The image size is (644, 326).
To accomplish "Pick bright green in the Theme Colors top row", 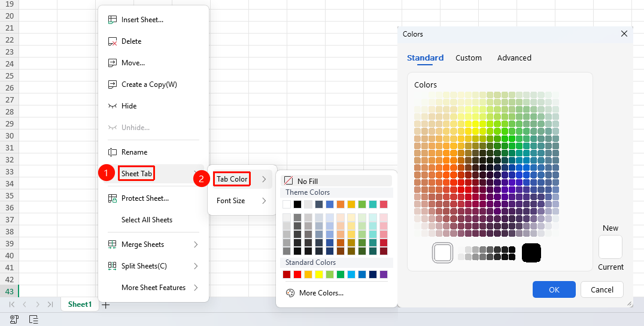I will tap(362, 204).
